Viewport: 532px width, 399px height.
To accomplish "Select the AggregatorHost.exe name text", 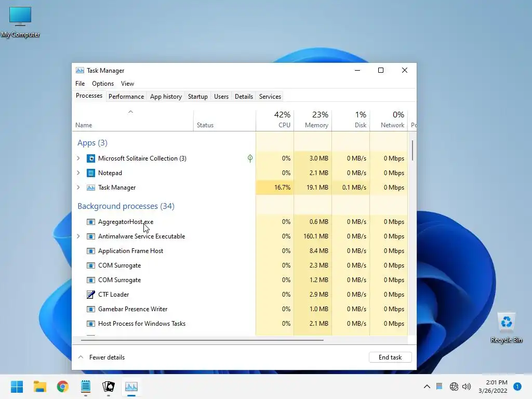I will coord(126,222).
